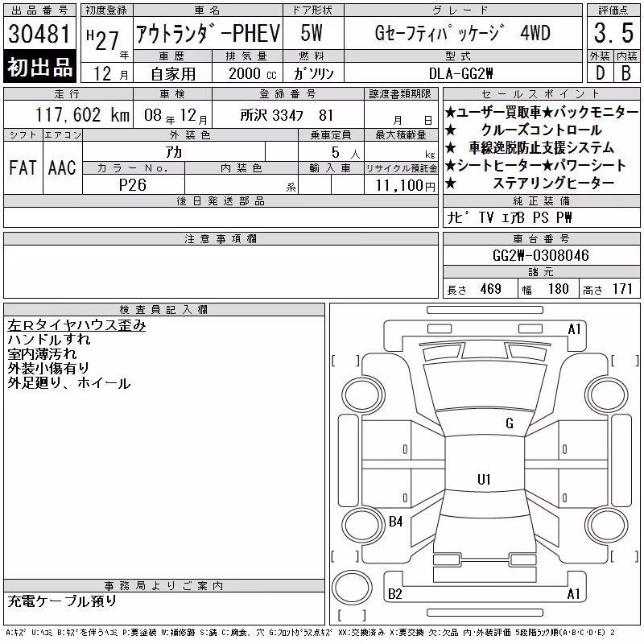Select the 初出品 black label

coord(39,67)
